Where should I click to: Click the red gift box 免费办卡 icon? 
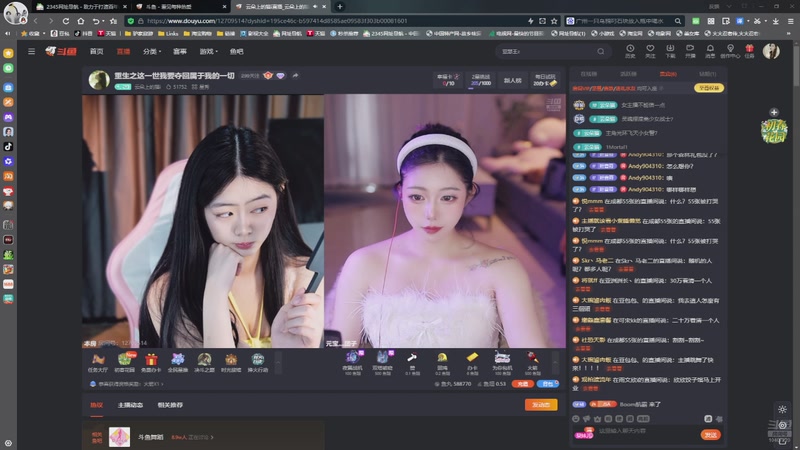151,363
